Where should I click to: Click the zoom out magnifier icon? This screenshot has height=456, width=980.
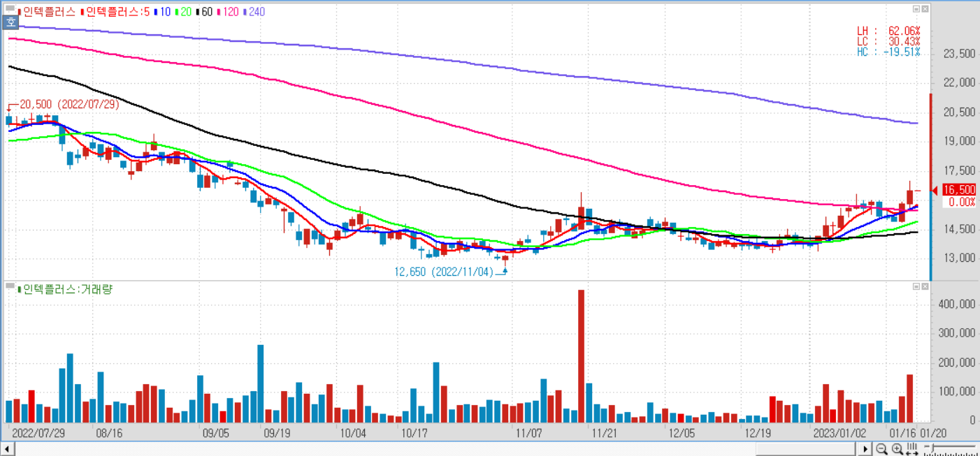click(882, 448)
